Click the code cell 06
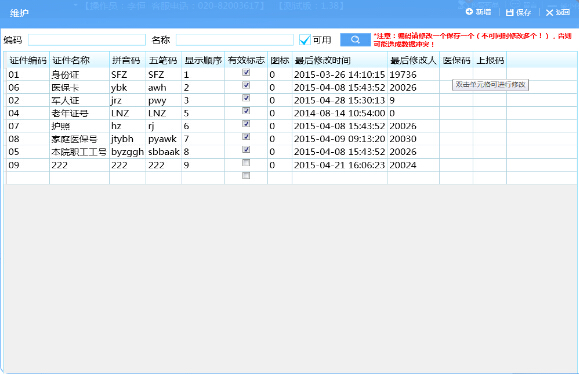The height and width of the screenshot is (375, 579). coord(28,87)
